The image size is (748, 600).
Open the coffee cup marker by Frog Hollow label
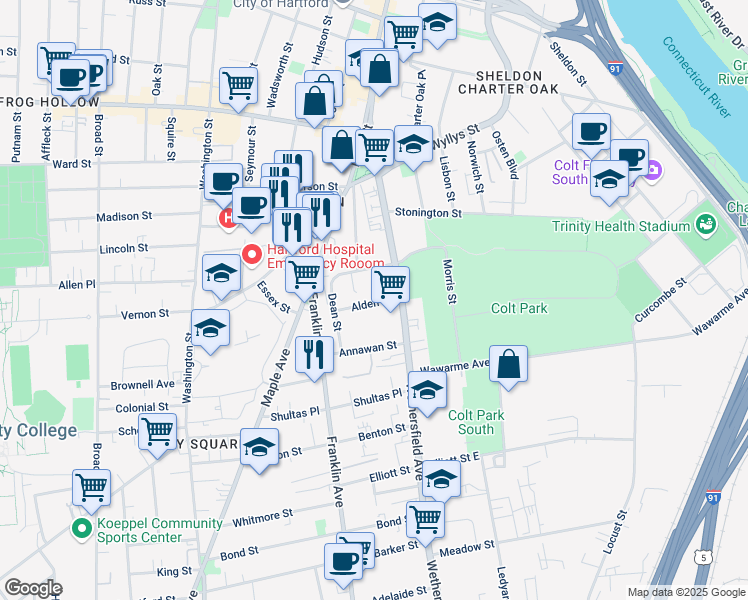(70, 81)
